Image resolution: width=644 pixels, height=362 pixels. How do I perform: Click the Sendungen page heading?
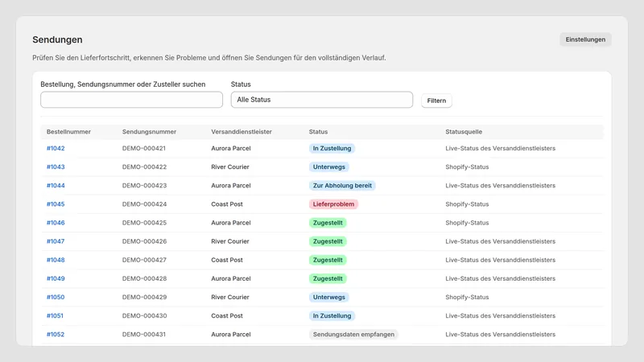click(57, 39)
